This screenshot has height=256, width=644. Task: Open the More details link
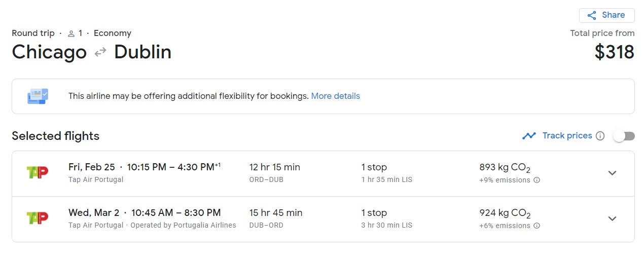[335, 96]
